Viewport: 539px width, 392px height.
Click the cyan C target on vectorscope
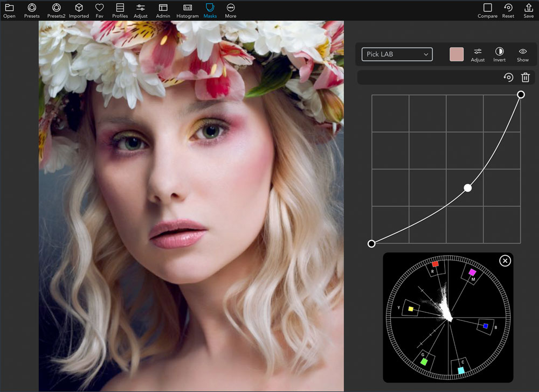tap(461, 370)
